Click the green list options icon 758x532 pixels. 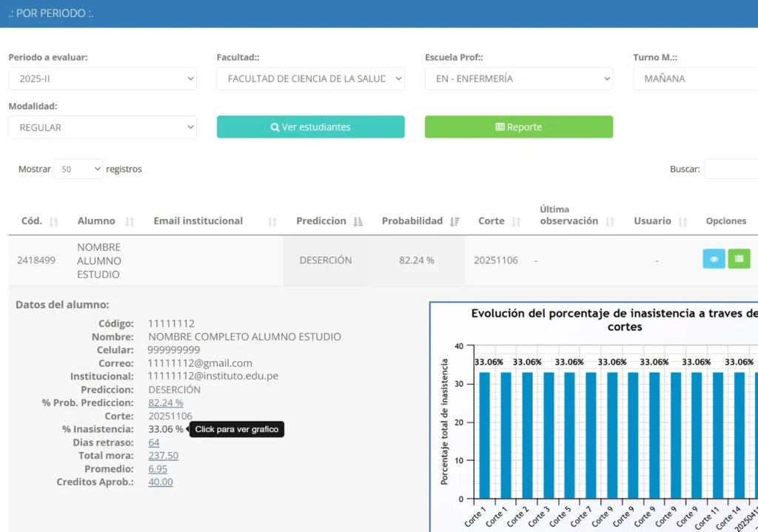click(x=739, y=259)
